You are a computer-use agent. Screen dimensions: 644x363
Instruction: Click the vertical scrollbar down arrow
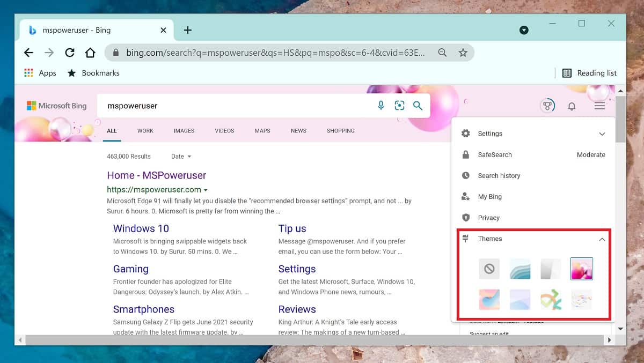620,329
